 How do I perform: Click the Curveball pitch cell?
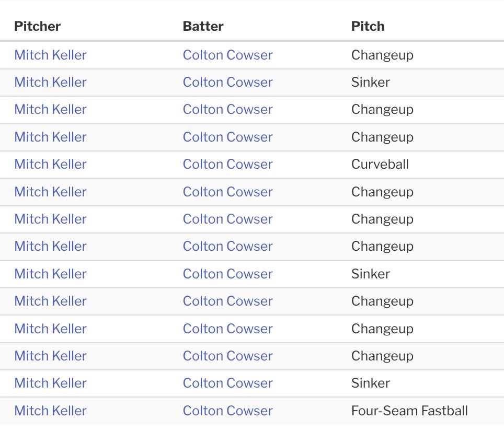coord(380,164)
